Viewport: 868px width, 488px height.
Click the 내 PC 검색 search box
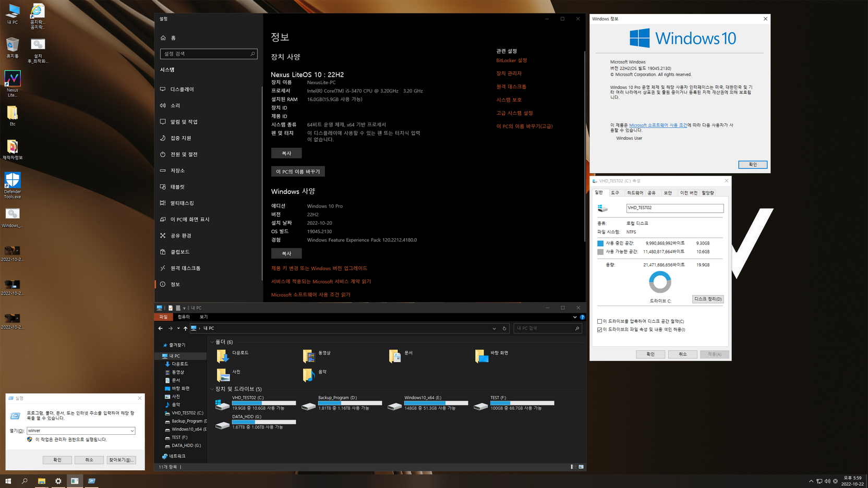[x=547, y=328]
